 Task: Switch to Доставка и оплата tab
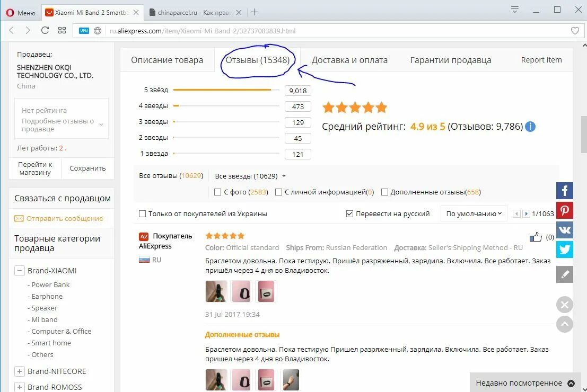coord(349,60)
